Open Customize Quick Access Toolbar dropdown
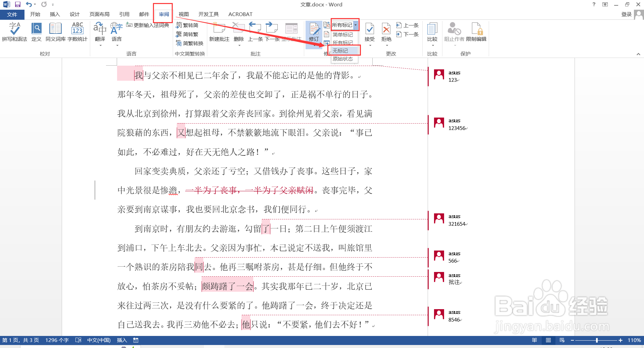 pyautogui.click(x=53, y=4)
